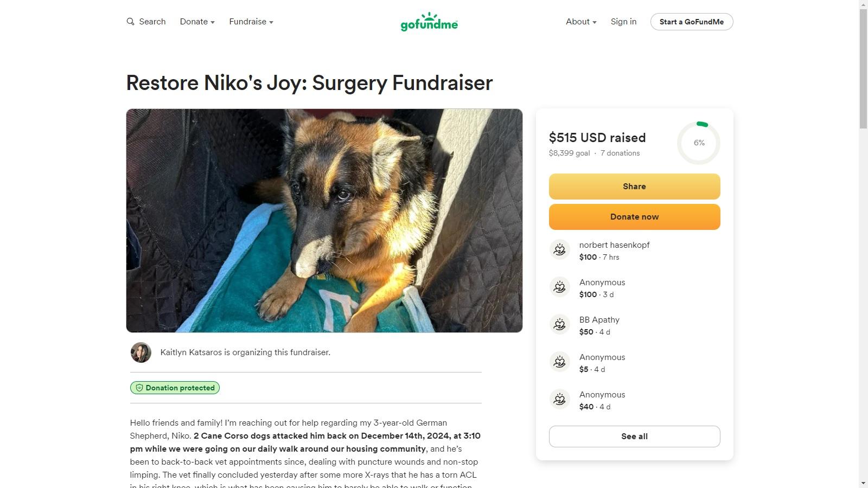
Task: Click Start a GoFundMe button
Action: click(691, 22)
